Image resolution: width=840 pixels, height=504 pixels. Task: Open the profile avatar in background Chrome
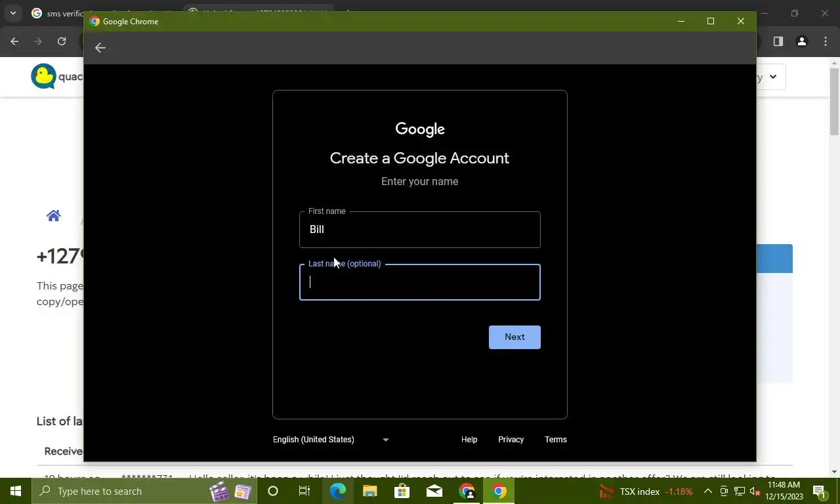[801, 41]
